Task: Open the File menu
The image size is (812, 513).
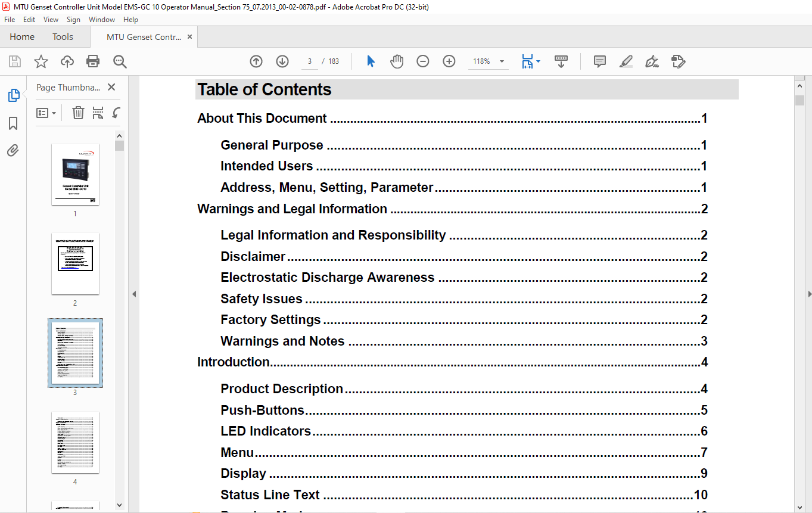Action: coord(10,20)
